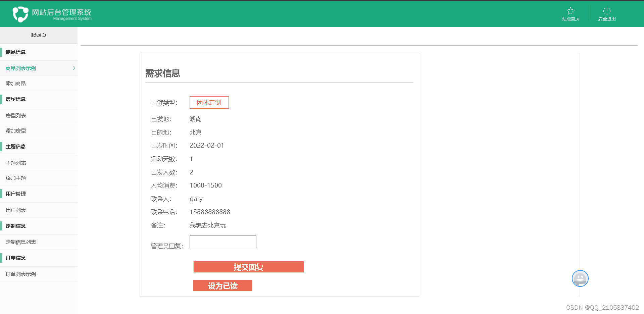Click the site home star icon
This screenshot has height=314, width=644.
(571, 11)
